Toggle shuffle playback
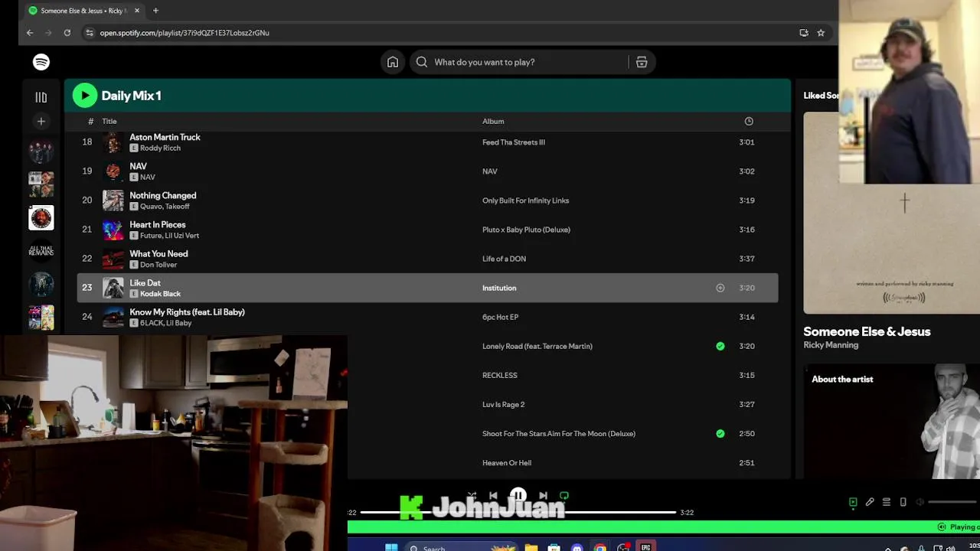980x551 pixels. point(472,496)
